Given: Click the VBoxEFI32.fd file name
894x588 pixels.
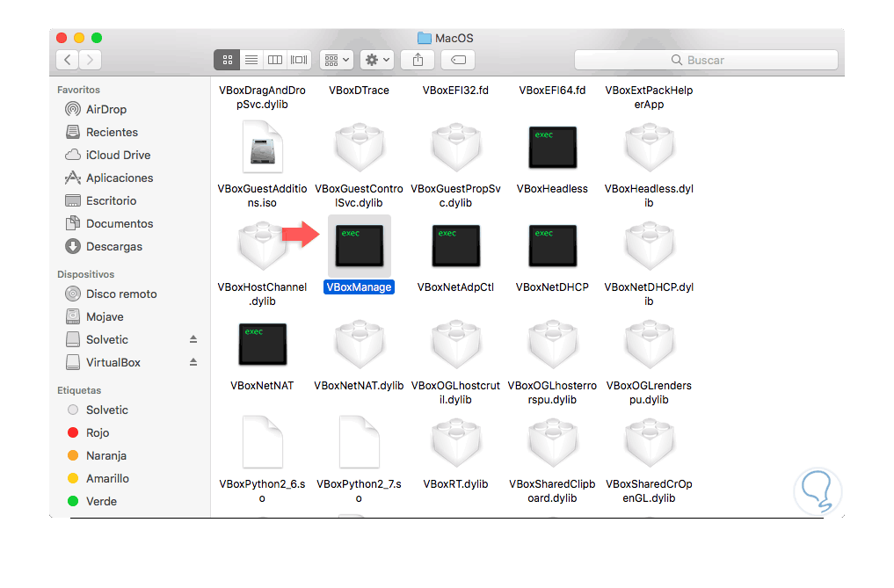Looking at the screenshot, I should (x=455, y=91).
